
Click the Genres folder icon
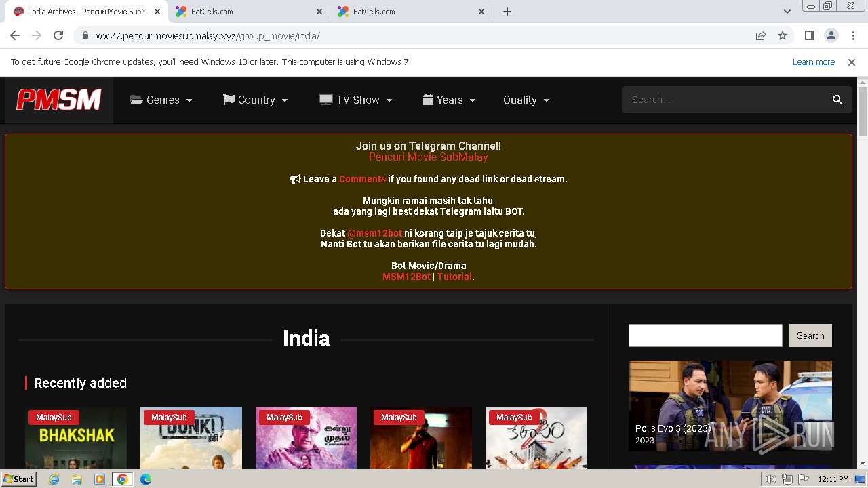coord(136,100)
